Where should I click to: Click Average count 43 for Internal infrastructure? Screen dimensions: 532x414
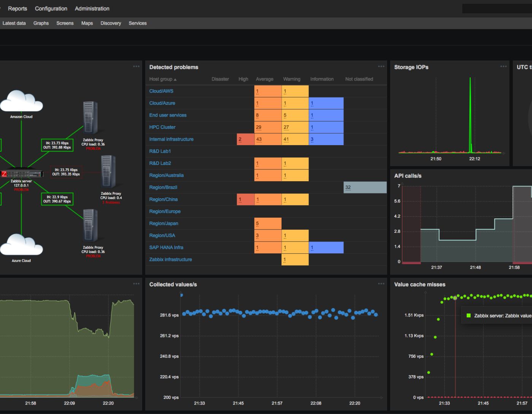tap(259, 139)
